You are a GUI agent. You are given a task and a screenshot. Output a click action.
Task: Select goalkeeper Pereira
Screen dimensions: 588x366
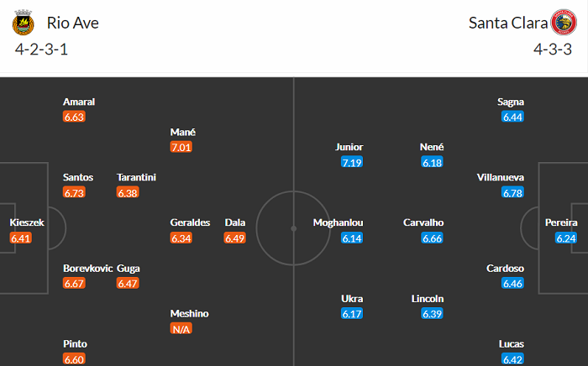560,222
